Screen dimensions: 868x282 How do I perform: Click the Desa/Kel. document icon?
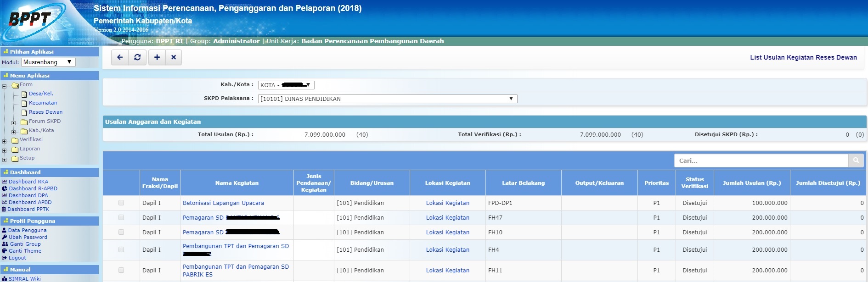24,94
